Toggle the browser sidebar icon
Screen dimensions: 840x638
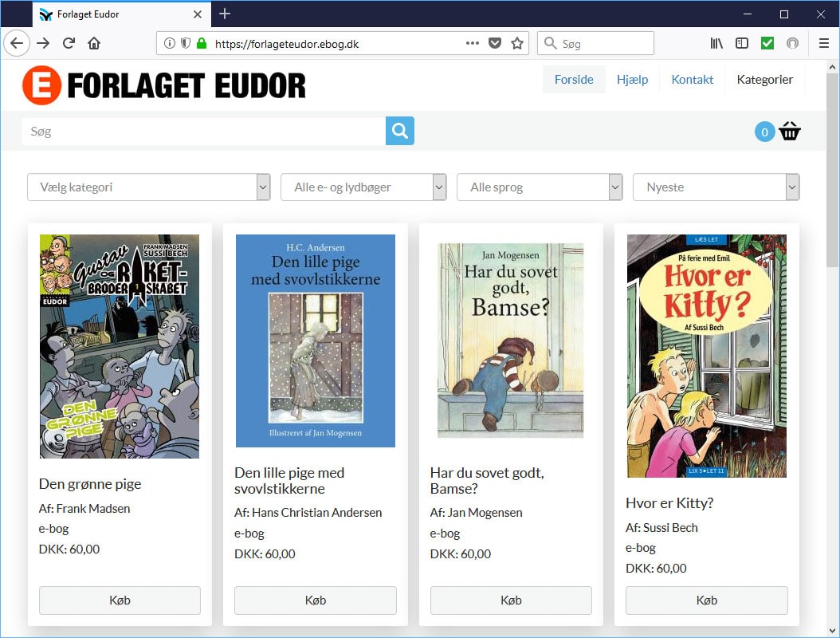[742, 43]
